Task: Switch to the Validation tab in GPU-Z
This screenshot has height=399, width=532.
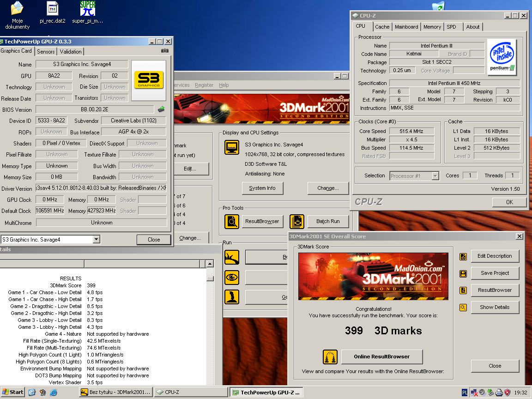Action: 71,52
